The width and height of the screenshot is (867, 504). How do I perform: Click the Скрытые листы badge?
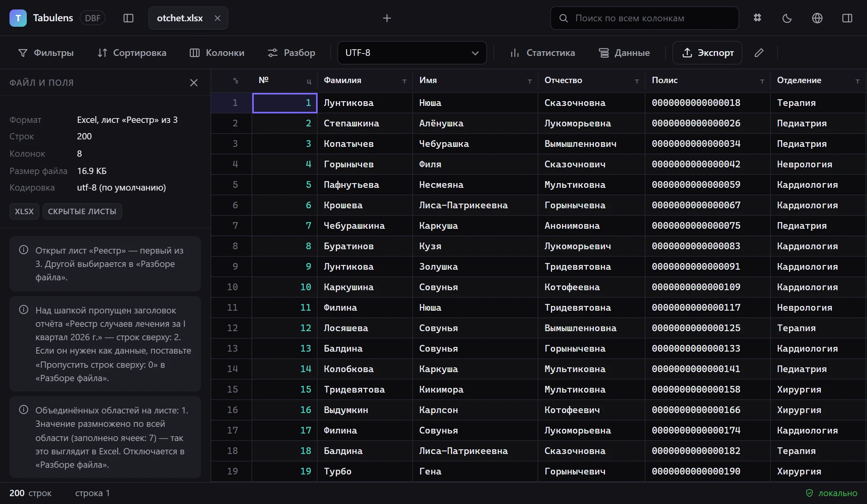tap(82, 211)
